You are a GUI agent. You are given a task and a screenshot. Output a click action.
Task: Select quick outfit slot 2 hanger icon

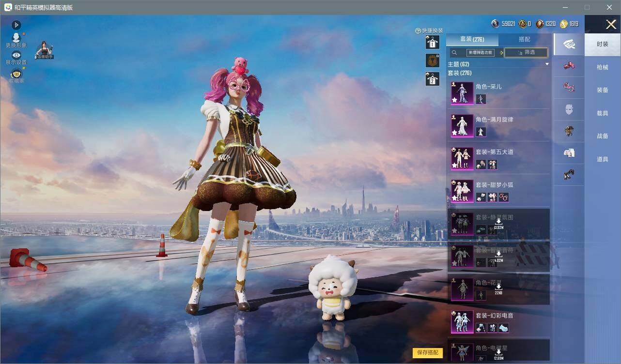[x=432, y=79]
